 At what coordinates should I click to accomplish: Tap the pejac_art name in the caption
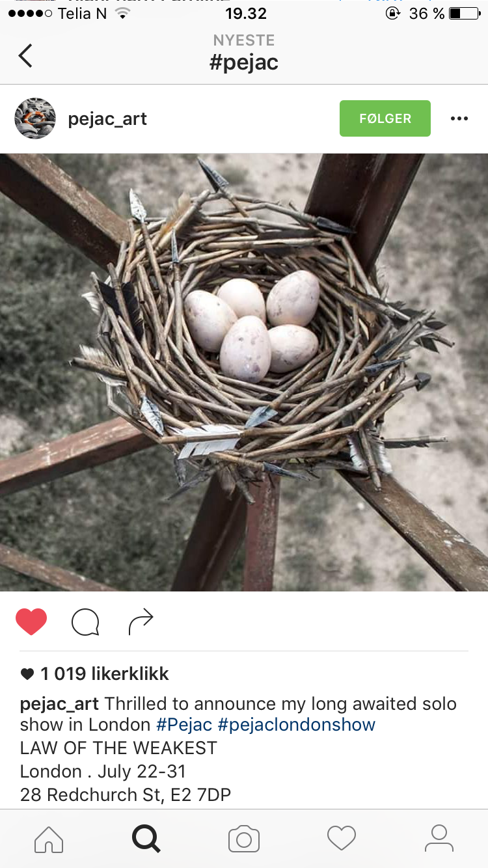tap(59, 704)
